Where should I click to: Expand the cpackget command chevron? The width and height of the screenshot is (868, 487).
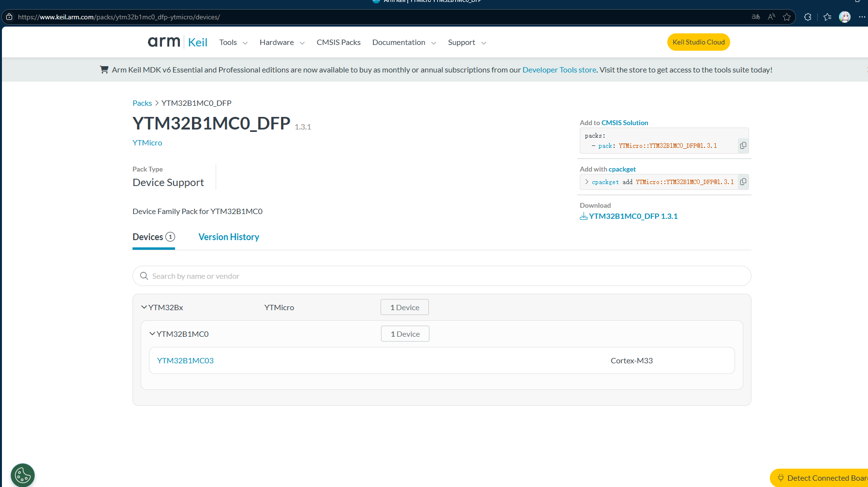tap(587, 182)
